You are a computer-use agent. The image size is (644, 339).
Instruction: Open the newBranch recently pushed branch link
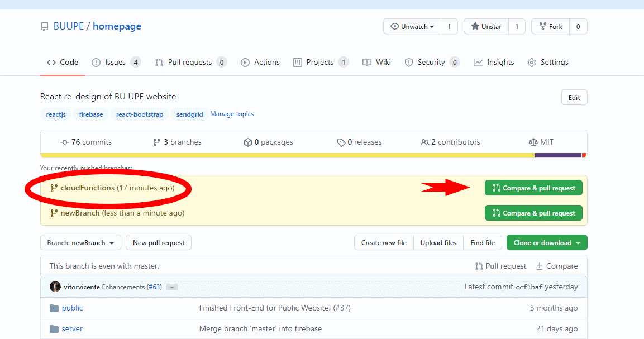click(80, 213)
